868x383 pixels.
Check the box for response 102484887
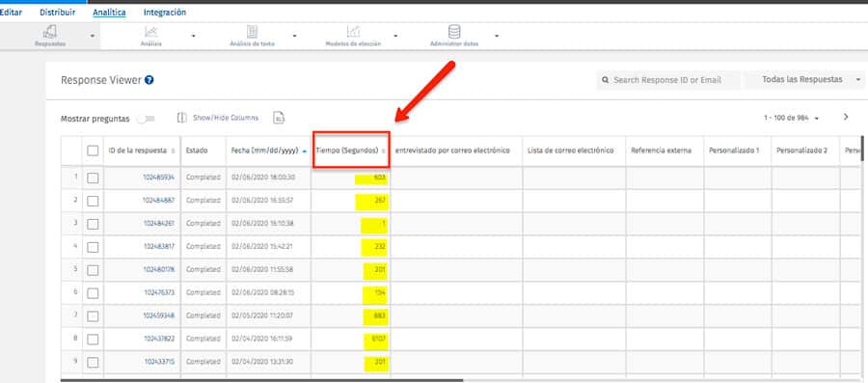(x=93, y=201)
